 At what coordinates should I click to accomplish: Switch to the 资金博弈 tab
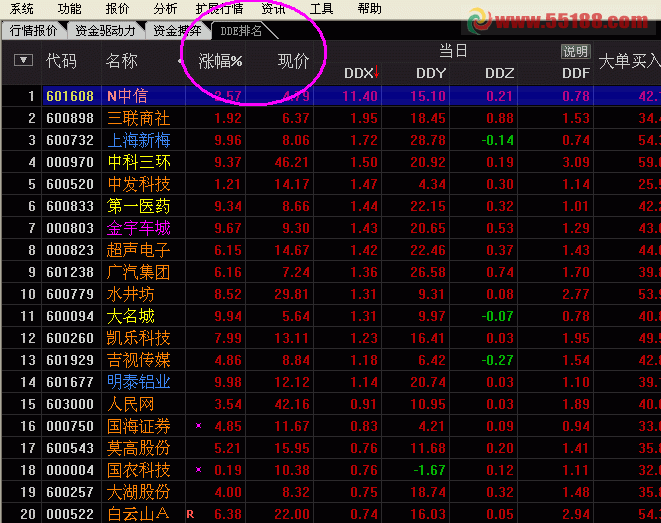(x=177, y=31)
